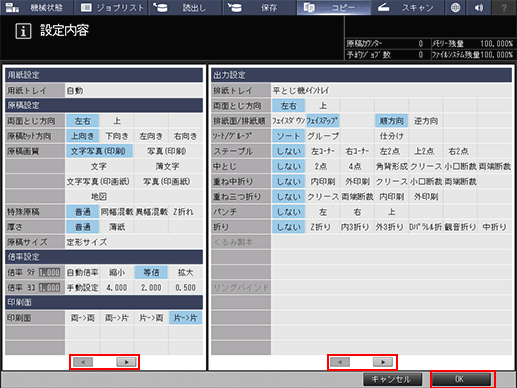Image resolution: width=517 pixels, height=388 pixels.
Task: Select 上 punch position
Action: (392, 212)
